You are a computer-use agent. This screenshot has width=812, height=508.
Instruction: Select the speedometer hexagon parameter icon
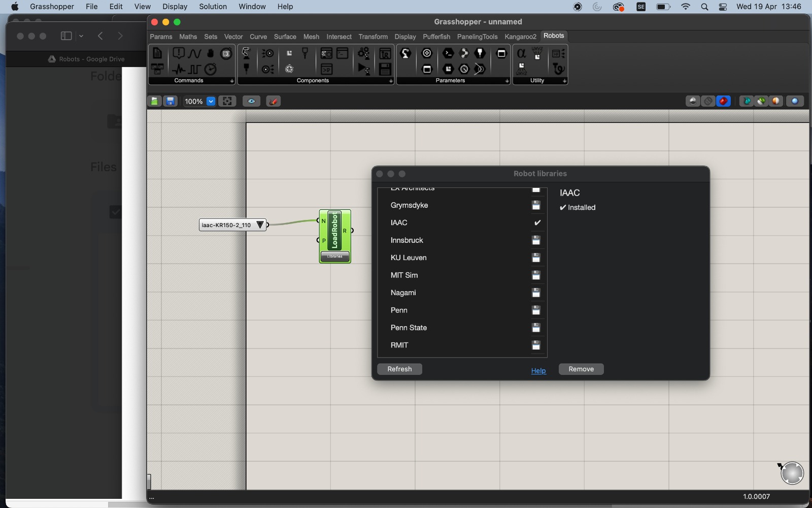coord(464,69)
